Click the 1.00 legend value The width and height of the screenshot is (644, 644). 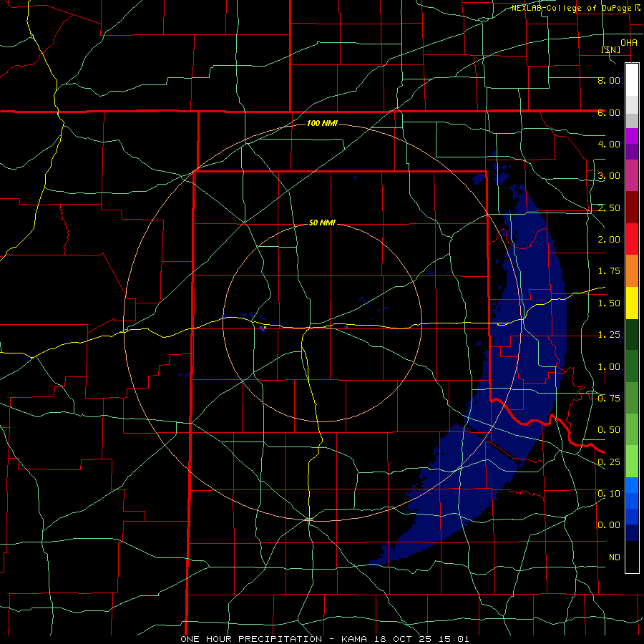point(609,367)
